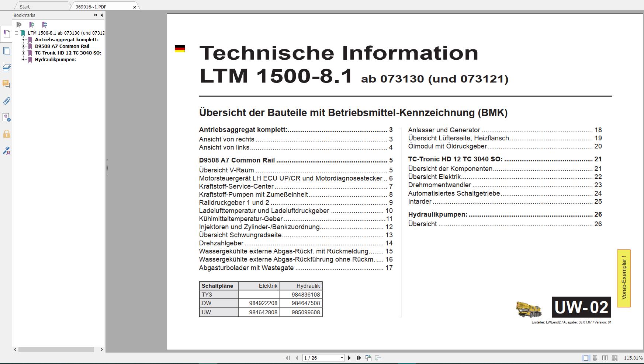Open the Security panel

[6, 134]
